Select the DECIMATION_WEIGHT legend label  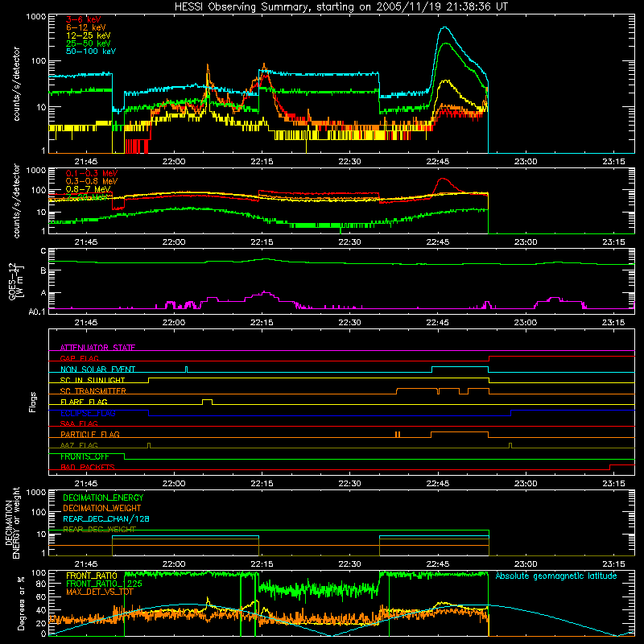click(102, 508)
